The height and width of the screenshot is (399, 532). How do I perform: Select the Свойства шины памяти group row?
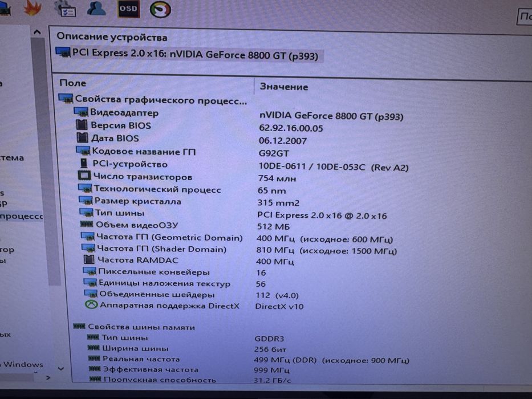[135, 327]
